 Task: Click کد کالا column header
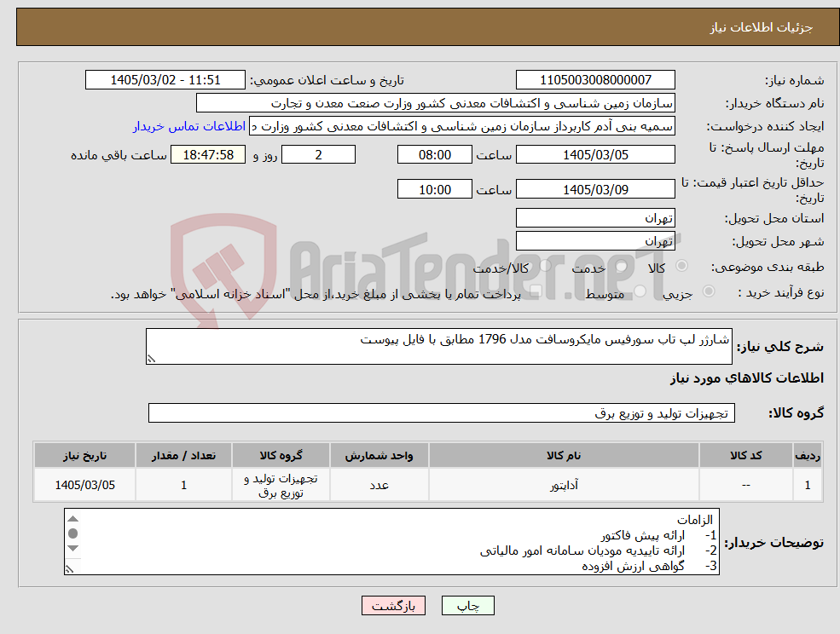745,455
